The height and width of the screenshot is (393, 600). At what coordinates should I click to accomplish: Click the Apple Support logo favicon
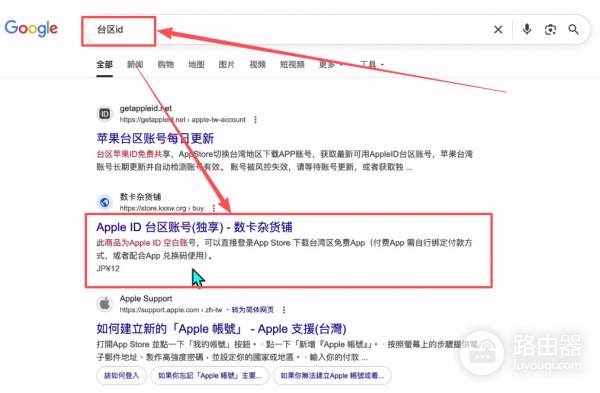(x=104, y=304)
